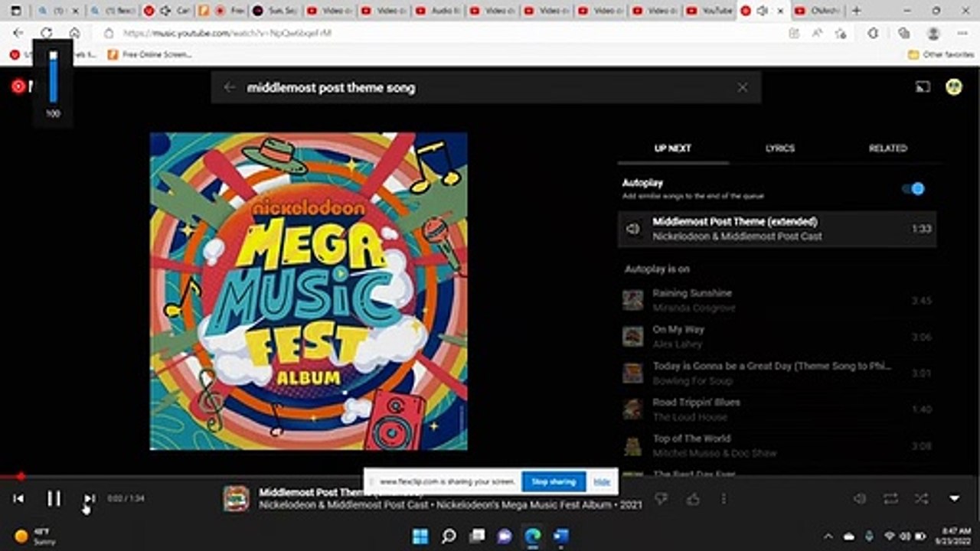Open Windows taskbar search
Screen dimensions: 980x551
pyautogui.click(x=449, y=536)
